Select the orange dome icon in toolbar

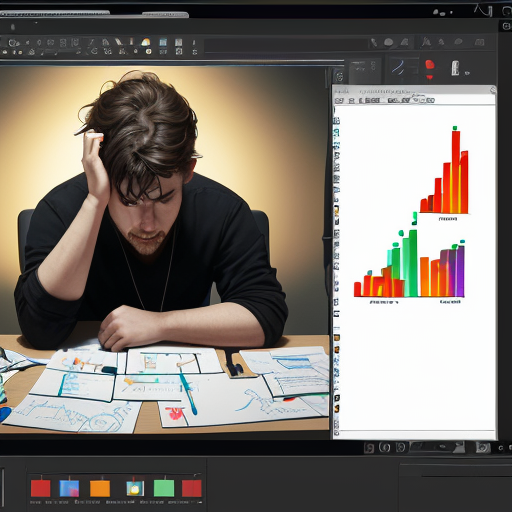146,42
